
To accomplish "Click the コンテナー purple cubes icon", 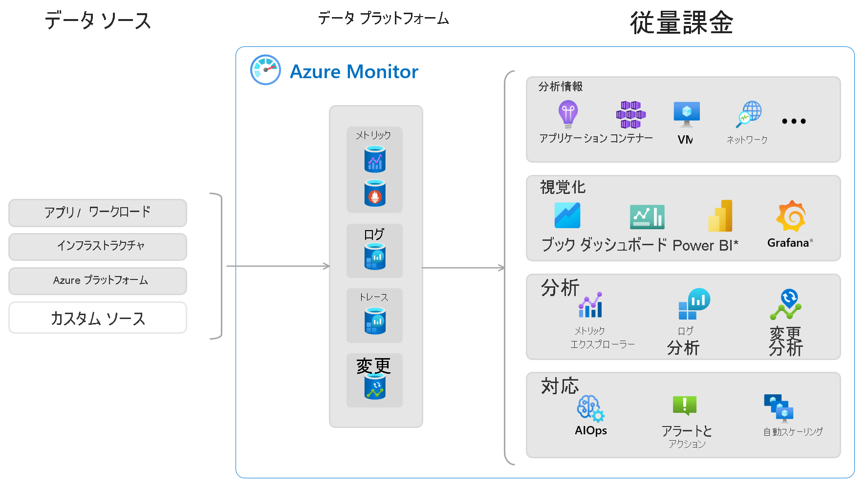I will (x=631, y=115).
